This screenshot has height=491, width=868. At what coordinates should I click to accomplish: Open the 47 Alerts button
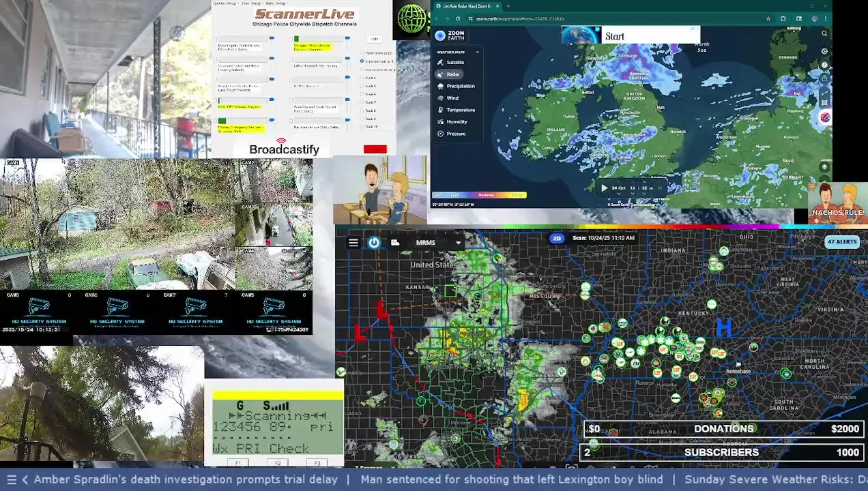pos(841,241)
